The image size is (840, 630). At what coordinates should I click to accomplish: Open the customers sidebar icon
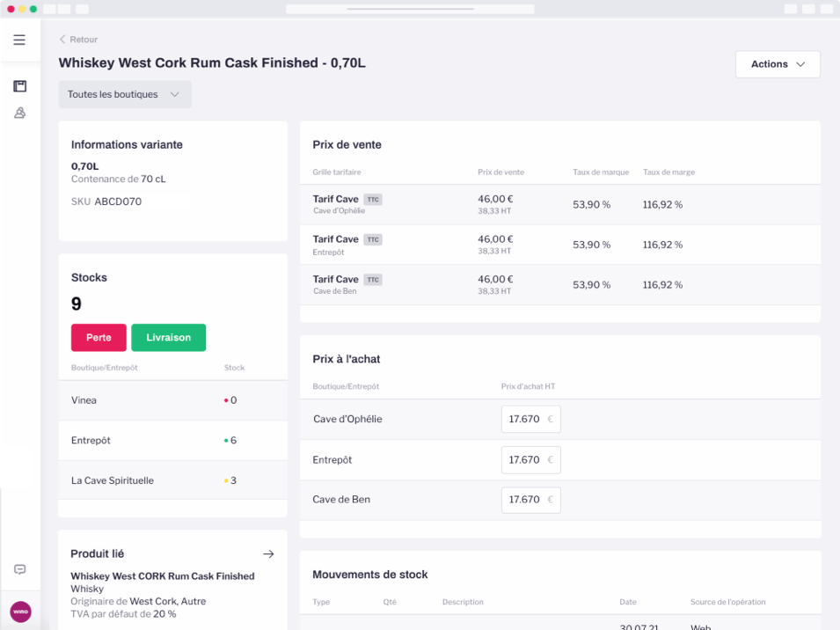point(19,113)
